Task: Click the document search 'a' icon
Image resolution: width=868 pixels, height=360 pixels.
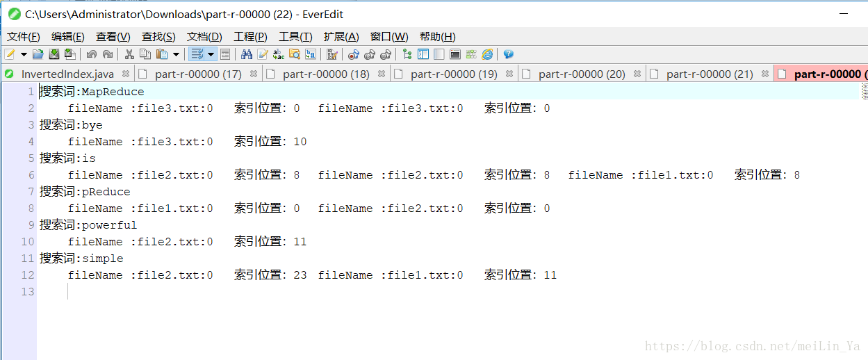Action: (311, 54)
